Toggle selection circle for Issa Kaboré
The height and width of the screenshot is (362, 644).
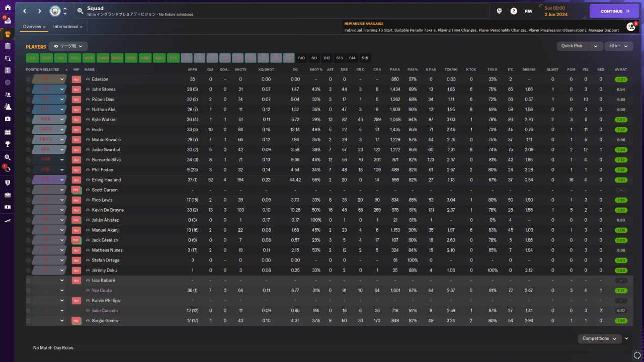(29, 281)
